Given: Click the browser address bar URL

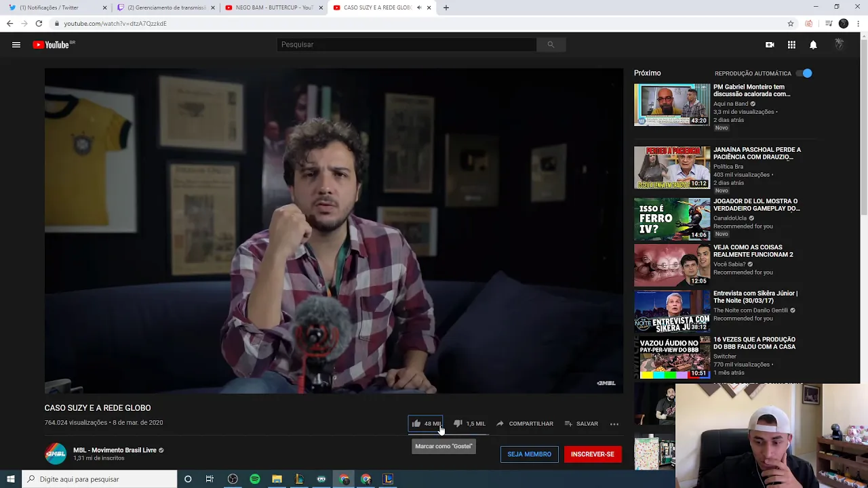Looking at the screenshot, I should tap(115, 24).
